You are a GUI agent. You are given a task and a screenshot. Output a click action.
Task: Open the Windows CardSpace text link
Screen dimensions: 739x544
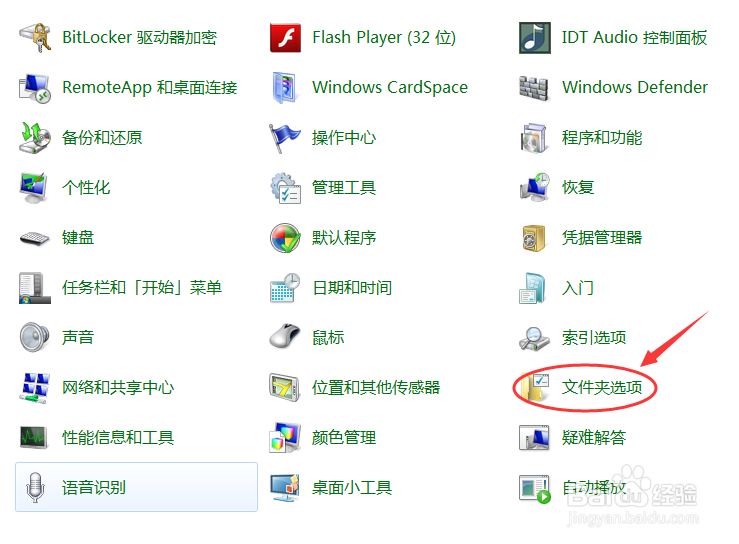click(390, 87)
